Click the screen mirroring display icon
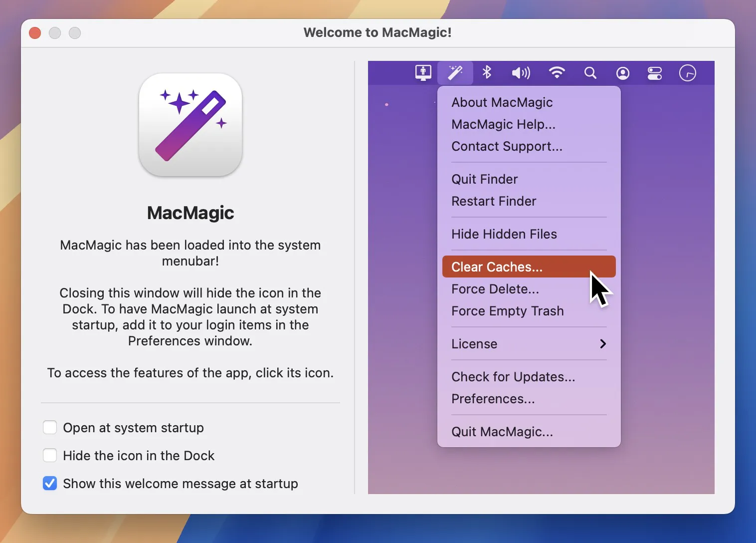Viewport: 756px width, 543px height. [x=423, y=73]
